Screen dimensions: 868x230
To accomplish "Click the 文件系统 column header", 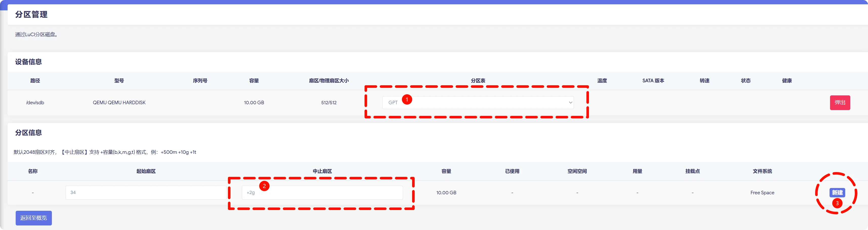I will (762, 171).
